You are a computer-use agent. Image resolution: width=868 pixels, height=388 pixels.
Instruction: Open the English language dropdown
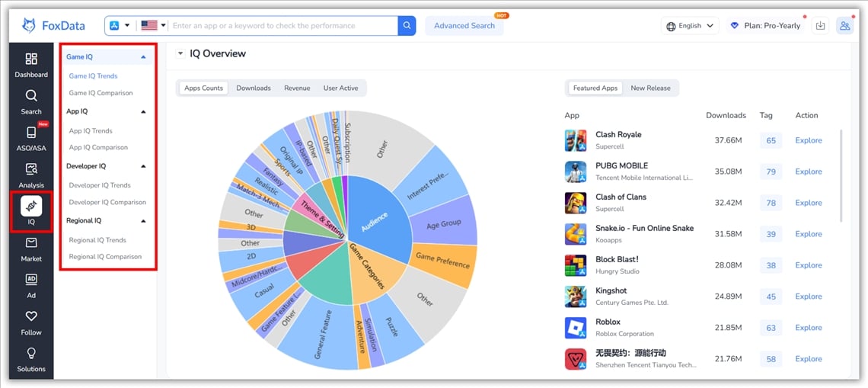point(691,26)
